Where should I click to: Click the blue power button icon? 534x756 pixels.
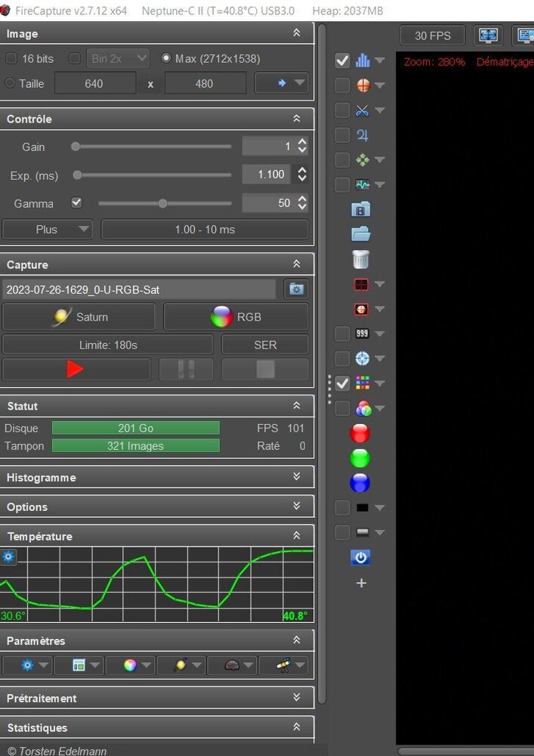pyautogui.click(x=360, y=558)
